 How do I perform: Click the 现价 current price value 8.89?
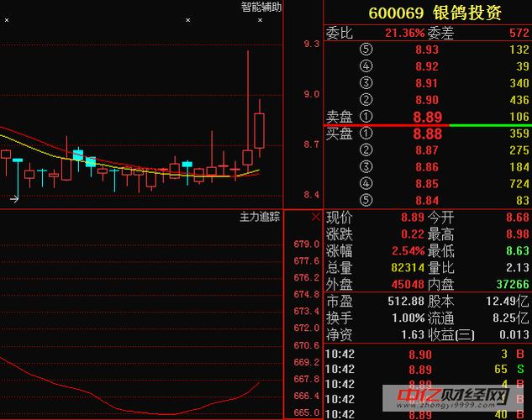(x=413, y=218)
